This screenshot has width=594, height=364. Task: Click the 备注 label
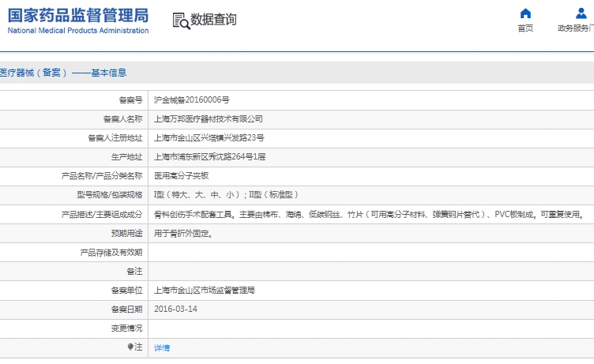tap(134, 271)
